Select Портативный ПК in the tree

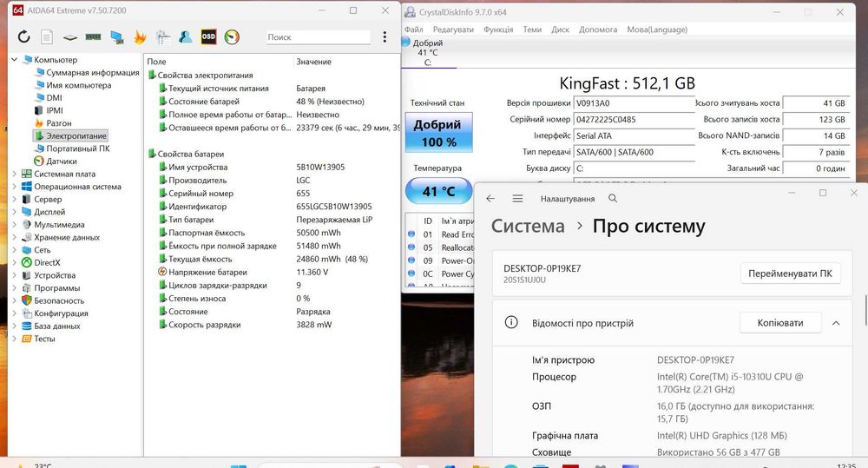pyautogui.click(x=78, y=148)
